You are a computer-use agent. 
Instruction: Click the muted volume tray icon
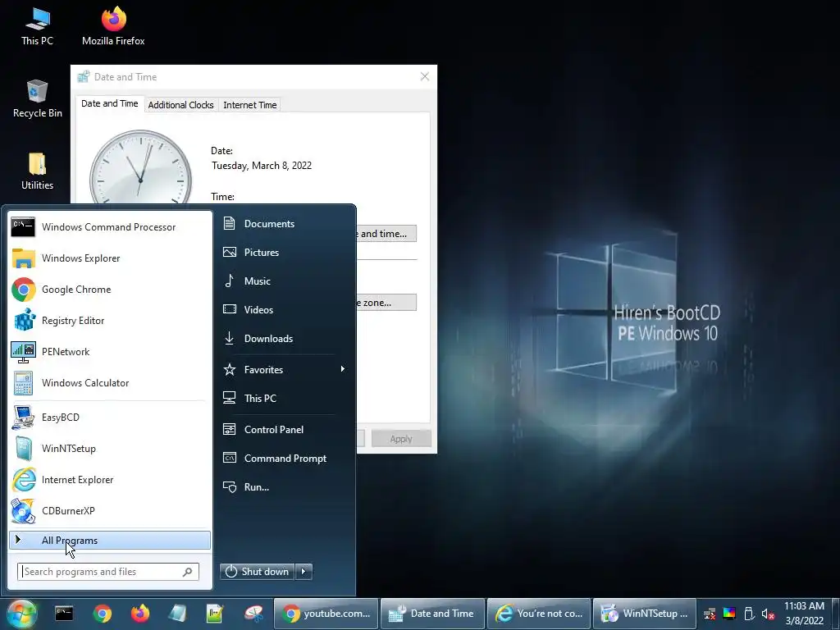[x=768, y=614]
